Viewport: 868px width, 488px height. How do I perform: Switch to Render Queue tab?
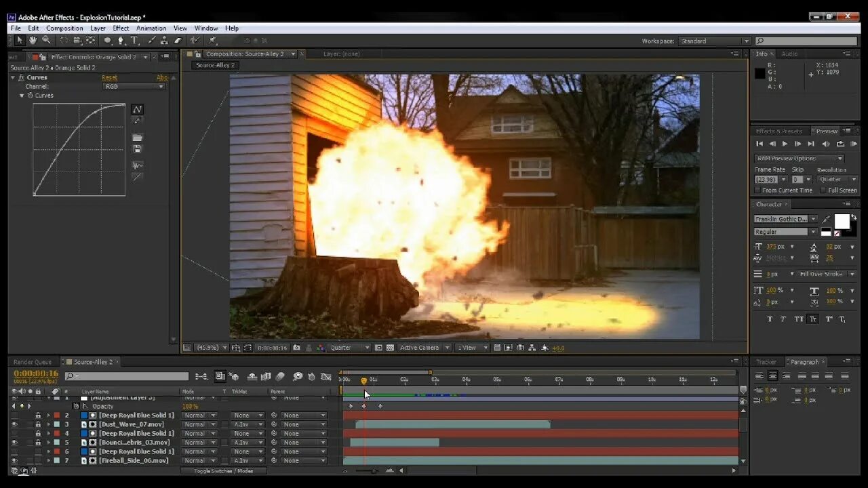32,362
